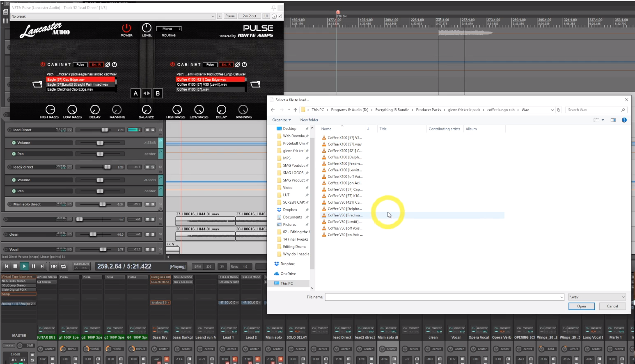
Task: Toggle right cabinet phase invert icon
Action: [237, 65]
